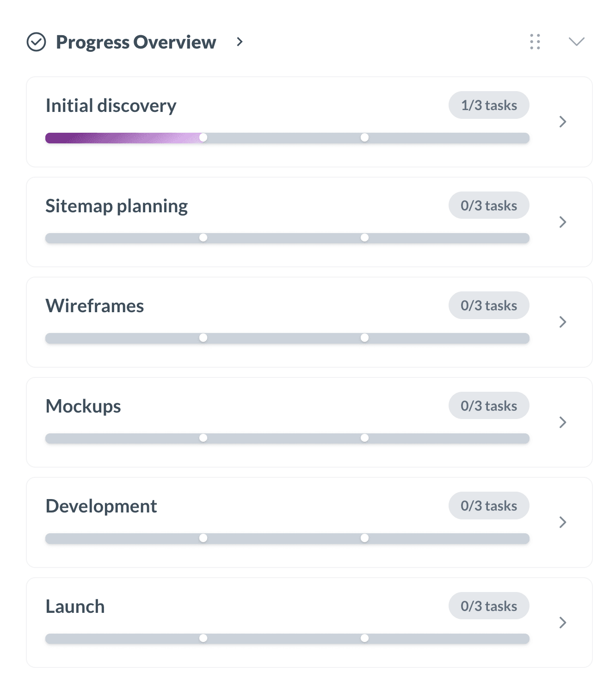Click the 0/3 tasks badge beside Launch

pyautogui.click(x=489, y=606)
